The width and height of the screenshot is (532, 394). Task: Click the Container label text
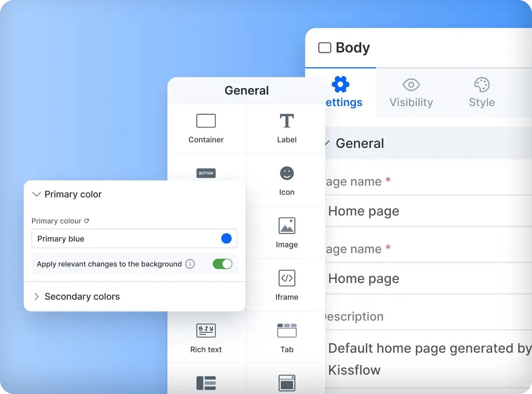click(206, 140)
